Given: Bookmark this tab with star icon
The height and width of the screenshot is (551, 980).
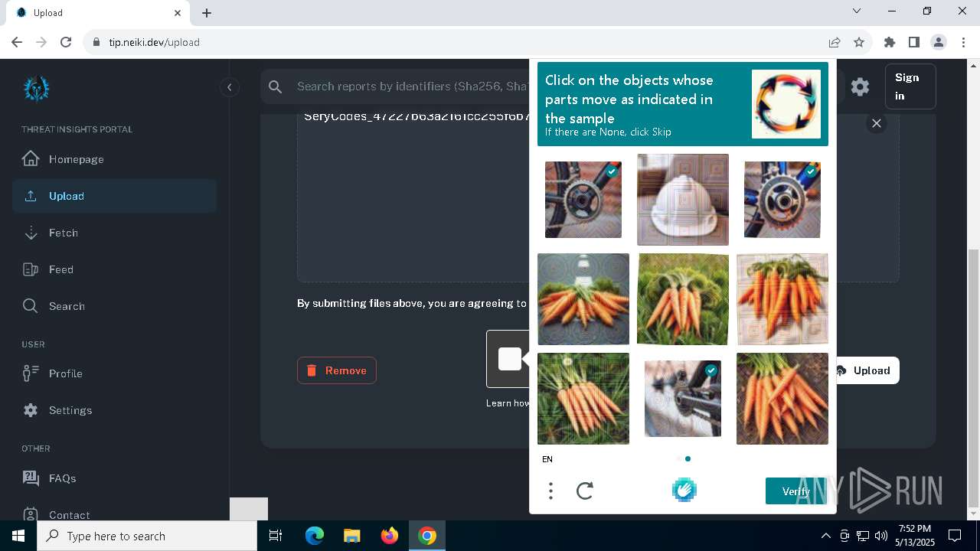Looking at the screenshot, I should [x=859, y=42].
